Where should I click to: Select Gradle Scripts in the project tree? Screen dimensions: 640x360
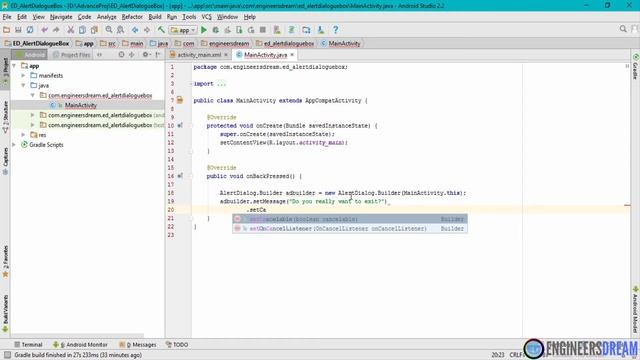(x=46, y=144)
